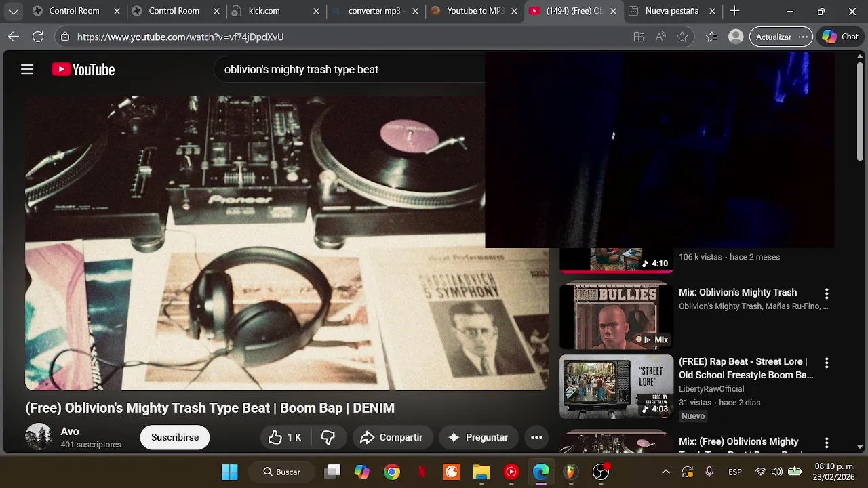868x488 pixels.
Task: Close the kick.com tab
Action: click(316, 11)
